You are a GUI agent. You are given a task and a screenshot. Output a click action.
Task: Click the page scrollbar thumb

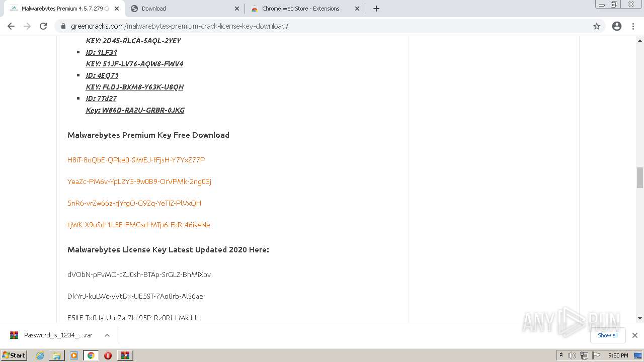(640, 177)
